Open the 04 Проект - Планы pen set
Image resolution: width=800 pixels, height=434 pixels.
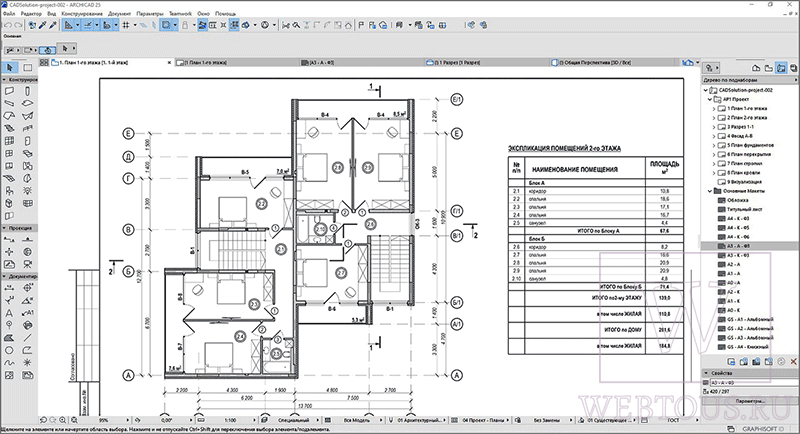483,420
